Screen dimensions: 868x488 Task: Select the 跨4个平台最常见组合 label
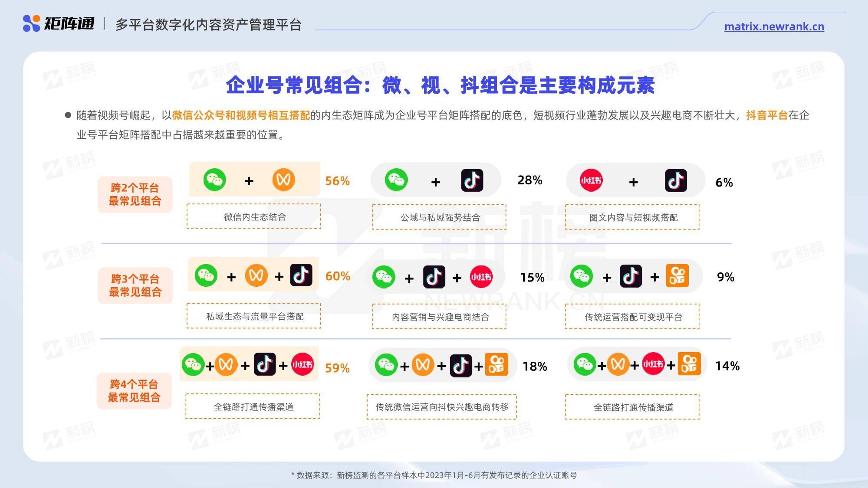click(x=134, y=391)
